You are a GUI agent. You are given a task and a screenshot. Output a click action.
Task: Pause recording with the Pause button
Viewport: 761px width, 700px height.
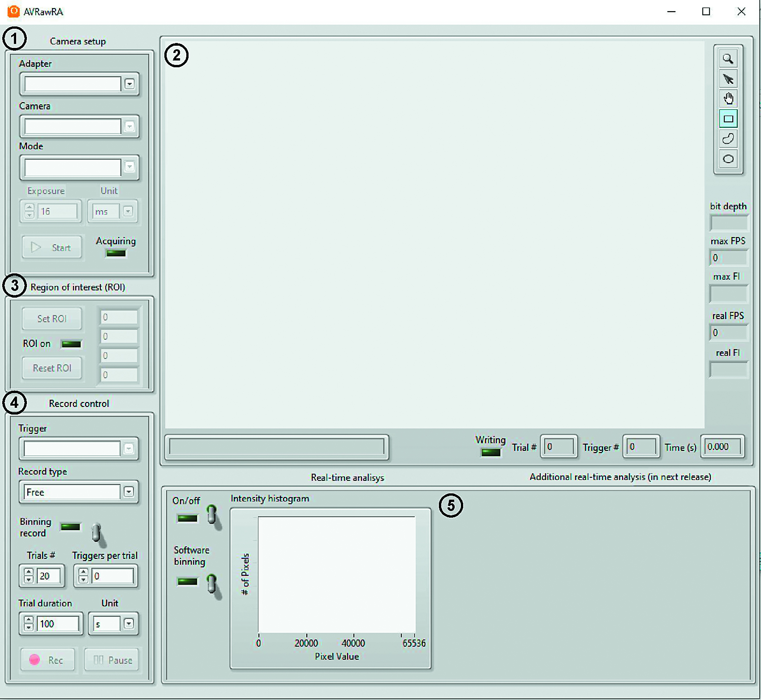pyautogui.click(x=112, y=660)
